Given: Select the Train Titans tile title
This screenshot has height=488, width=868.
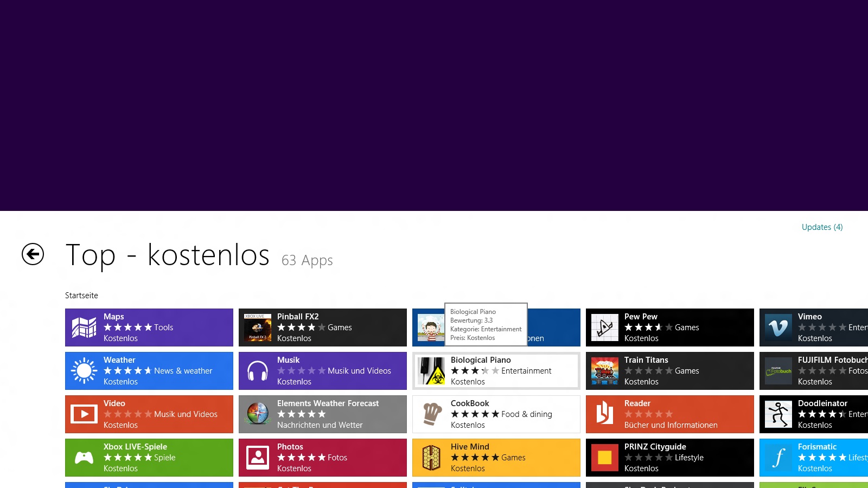Looking at the screenshot, I should pyautogui.click(x=646, y=360).
